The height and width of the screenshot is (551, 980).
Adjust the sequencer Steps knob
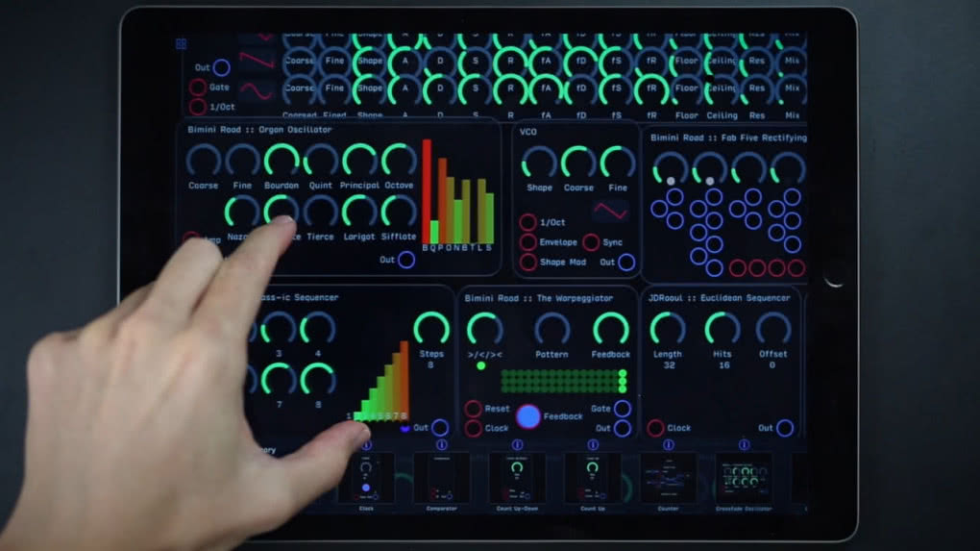pos(431,330)
